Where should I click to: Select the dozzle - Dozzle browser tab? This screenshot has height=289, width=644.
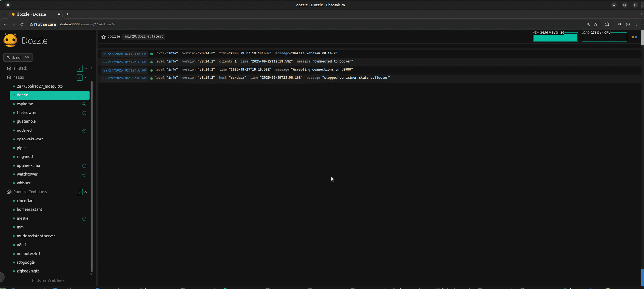coord(32,14)
